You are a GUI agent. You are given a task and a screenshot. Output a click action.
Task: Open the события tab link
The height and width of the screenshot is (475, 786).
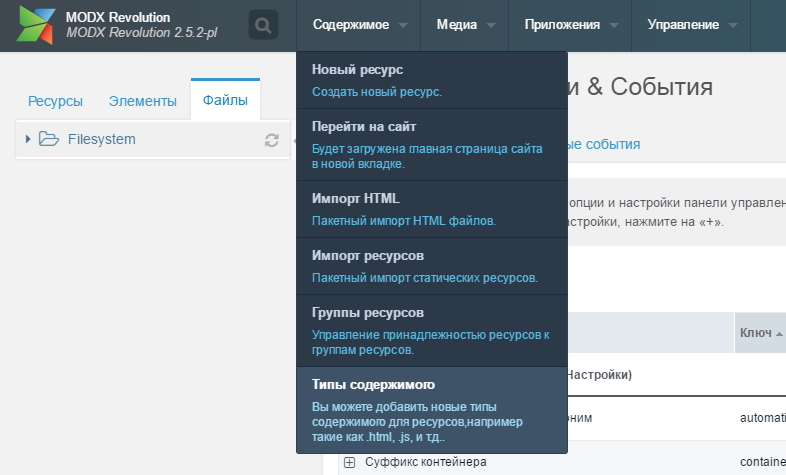coord(604,144)
